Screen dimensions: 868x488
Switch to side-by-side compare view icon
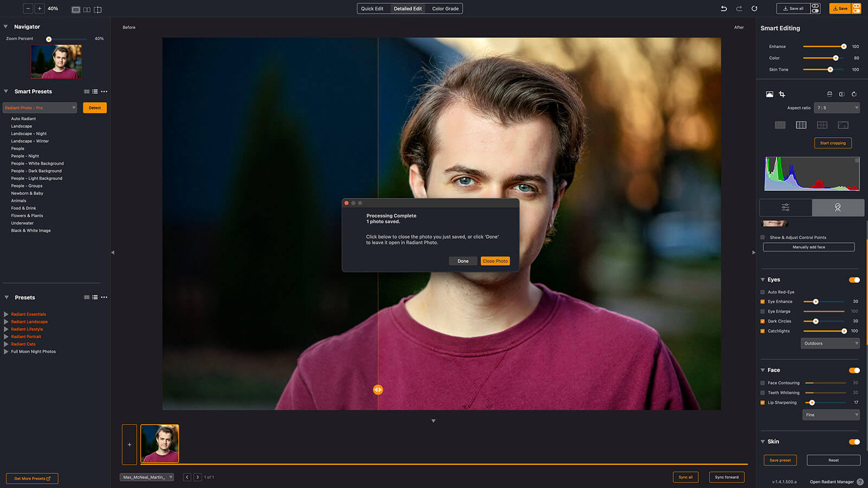(x=87, y=10)
